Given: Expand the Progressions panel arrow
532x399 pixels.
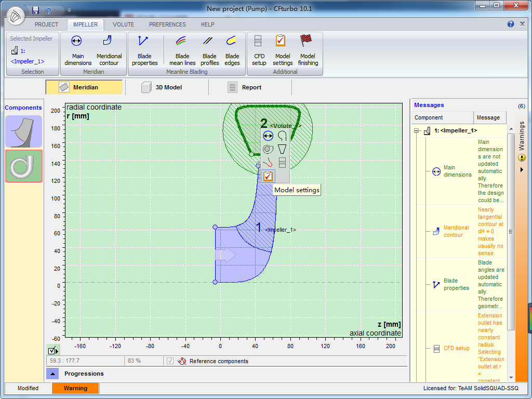Looking at the screenshot, I should (x=52, y=374).
